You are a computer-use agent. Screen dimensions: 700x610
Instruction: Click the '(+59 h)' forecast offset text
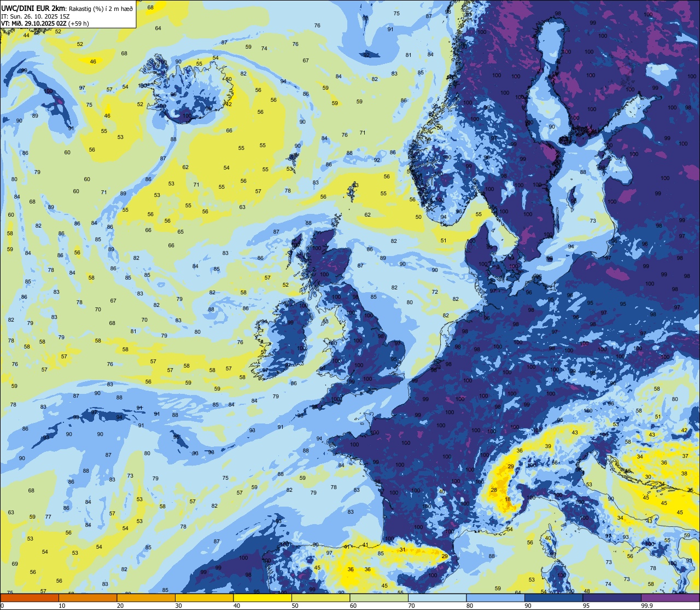(79, 24)
